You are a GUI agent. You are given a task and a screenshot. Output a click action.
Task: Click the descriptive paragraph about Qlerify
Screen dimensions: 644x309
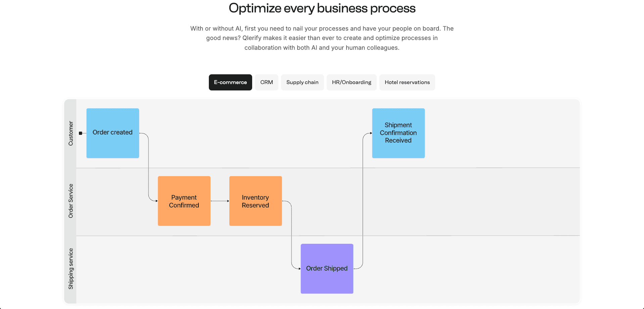(x=322, y=38)
